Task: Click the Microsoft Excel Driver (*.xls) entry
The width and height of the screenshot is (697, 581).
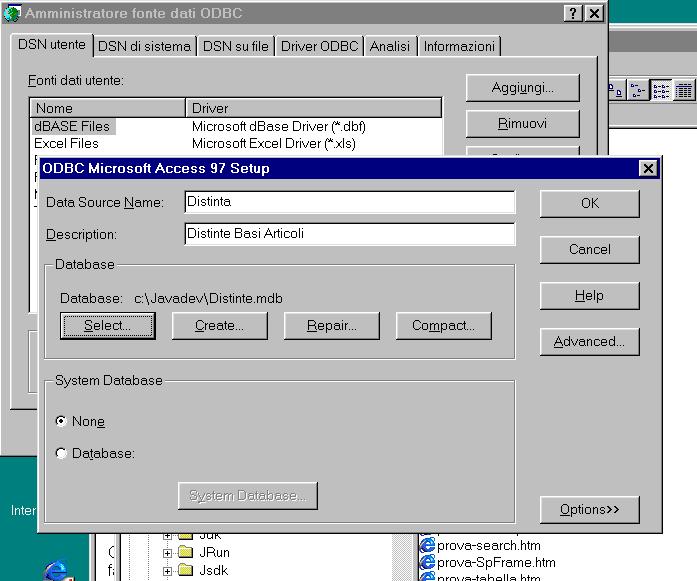Action: point(273,144)
